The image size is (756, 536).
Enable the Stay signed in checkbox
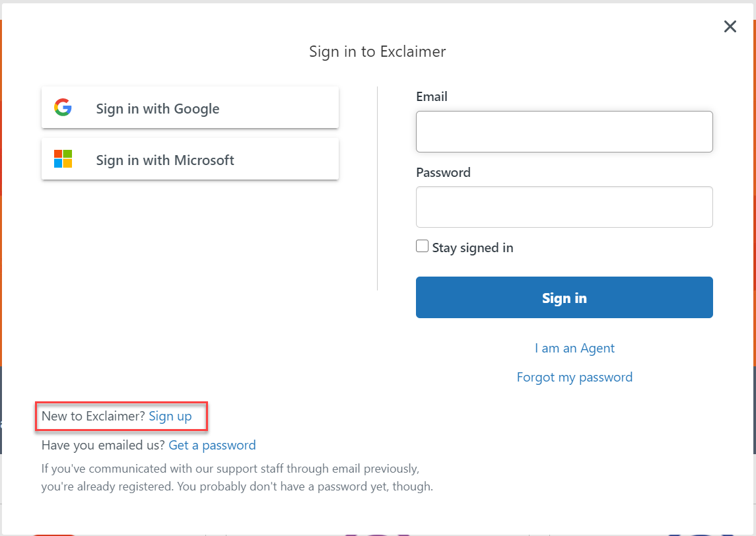[x=422, y=246]
